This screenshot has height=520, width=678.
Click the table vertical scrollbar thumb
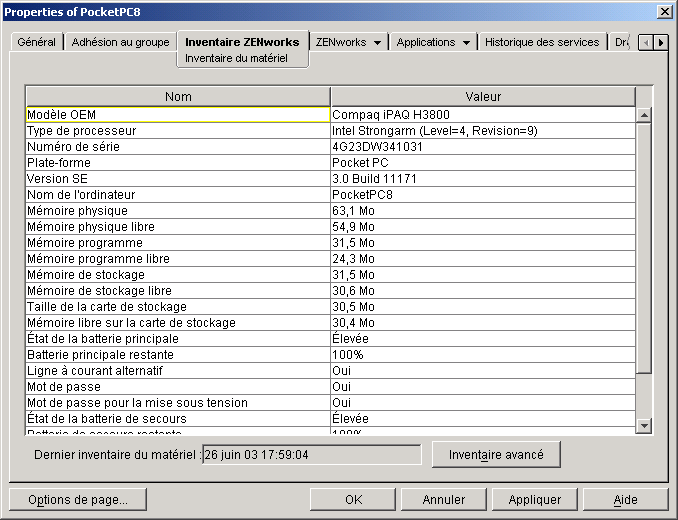644,248
